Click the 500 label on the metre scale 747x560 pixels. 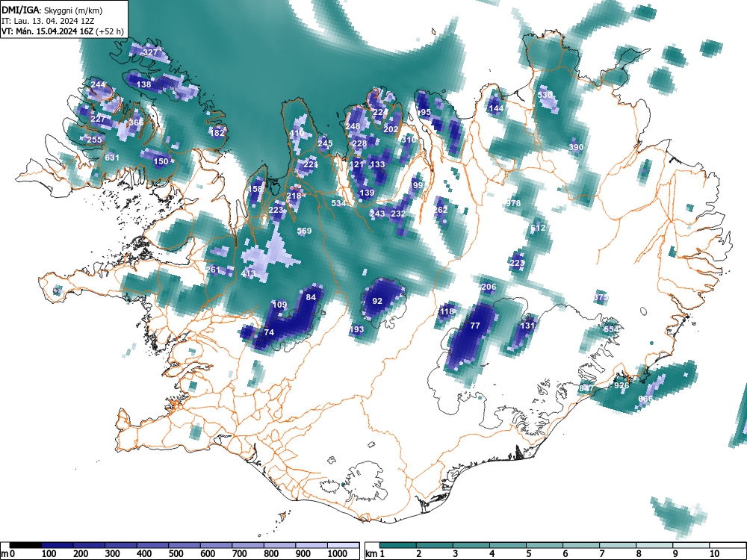[x=176, y=554]
